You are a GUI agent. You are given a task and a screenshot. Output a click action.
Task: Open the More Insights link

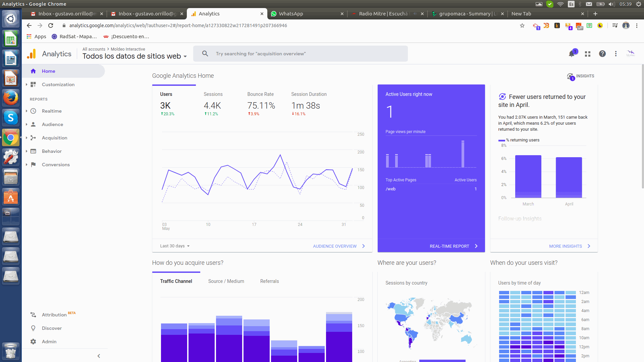[570, 246]
